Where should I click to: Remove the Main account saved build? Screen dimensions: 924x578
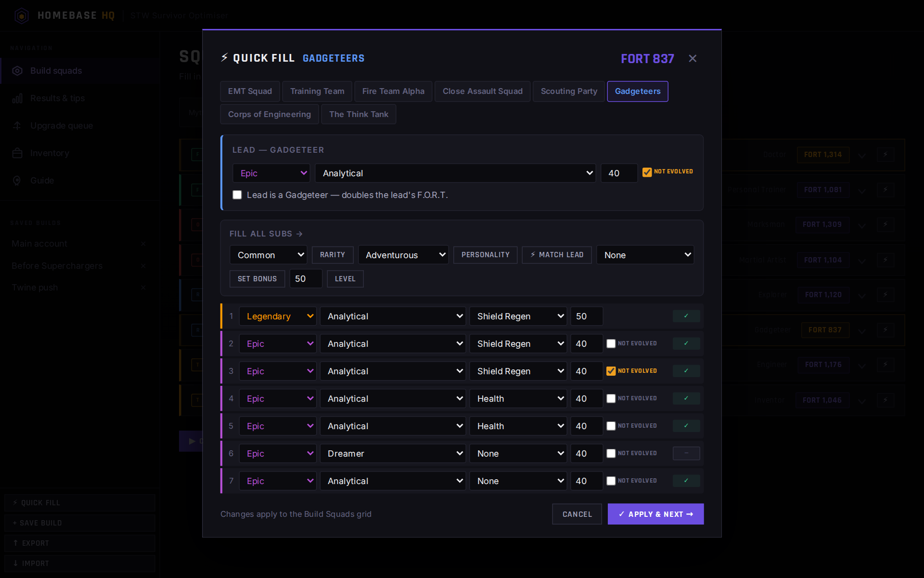(x=143, y=244)
